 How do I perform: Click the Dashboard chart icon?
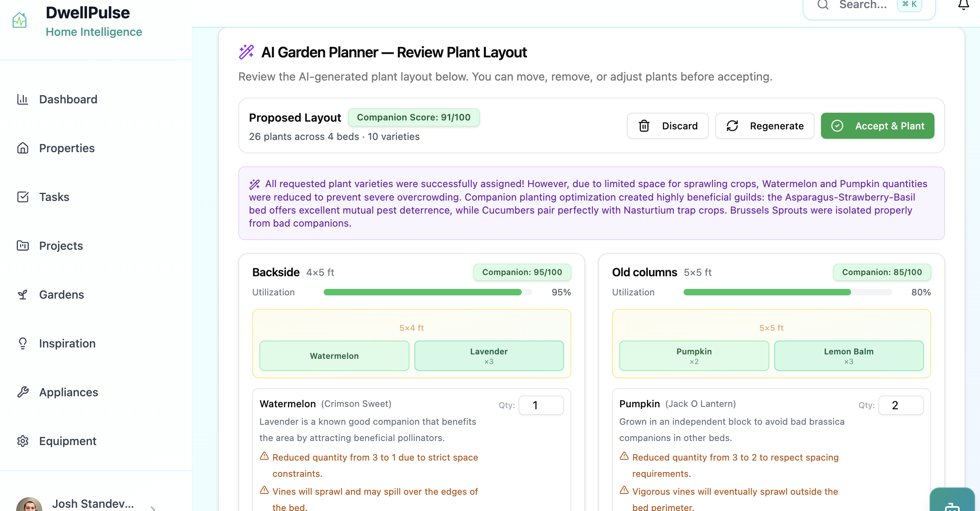click(x=23, y=99)
